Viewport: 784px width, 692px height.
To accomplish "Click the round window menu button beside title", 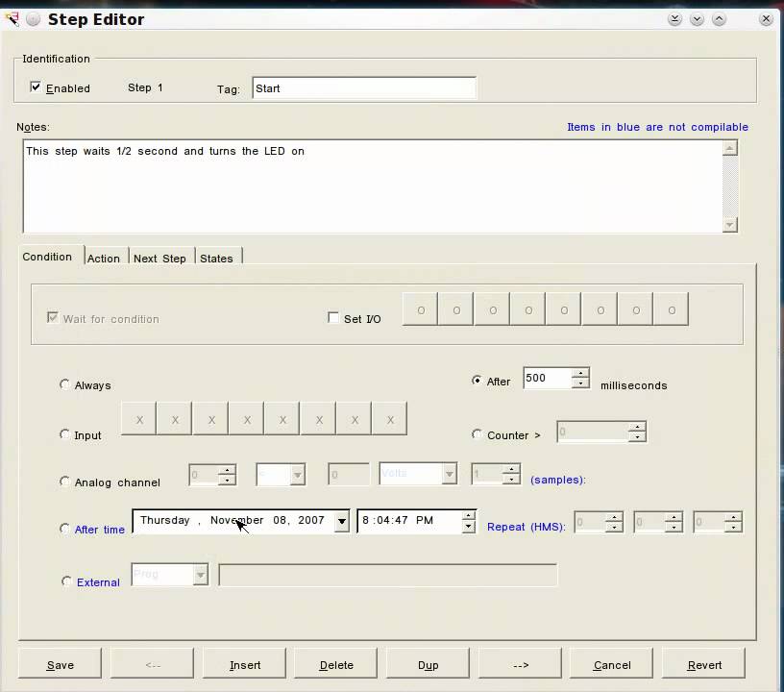I will pos(33,19).
